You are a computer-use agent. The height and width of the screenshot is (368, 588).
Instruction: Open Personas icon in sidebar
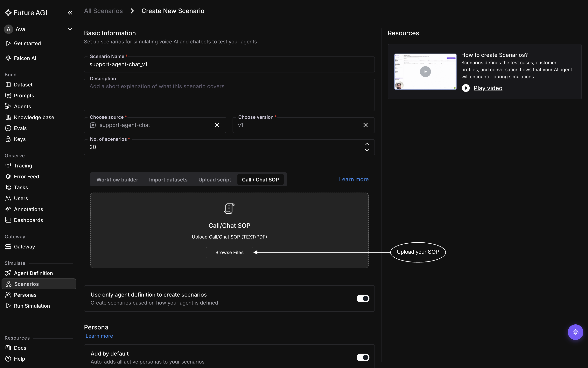8,295
